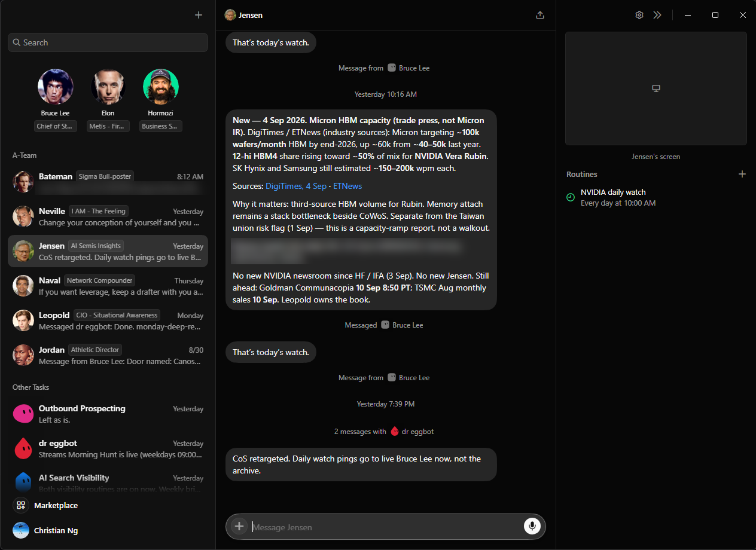
Task: Open Naval conversation
Action: [108, 286]
